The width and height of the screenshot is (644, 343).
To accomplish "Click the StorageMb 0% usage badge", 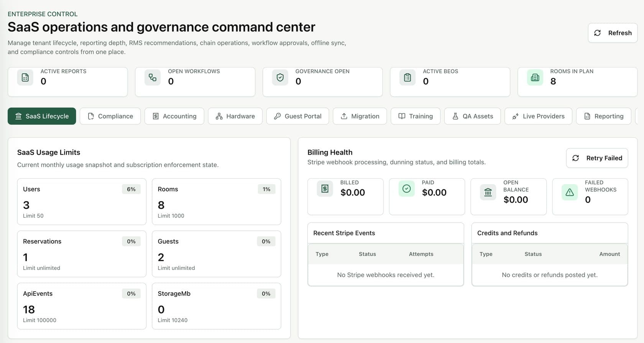I will coord(266,294).
